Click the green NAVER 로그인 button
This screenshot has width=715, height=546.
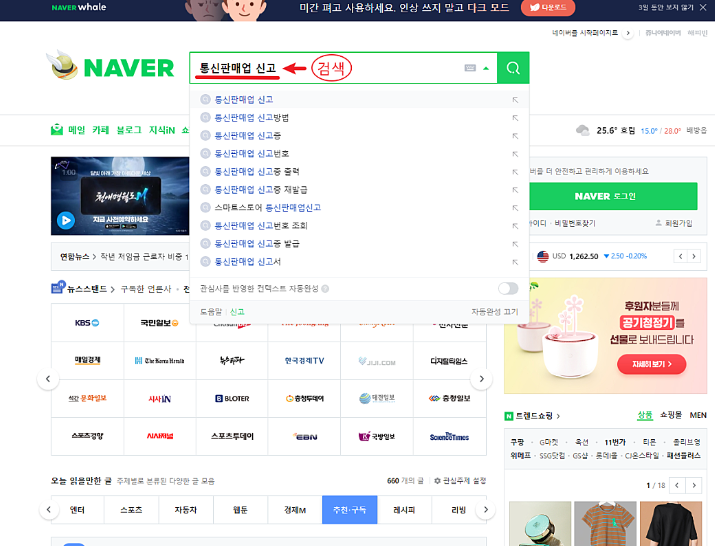613,196
